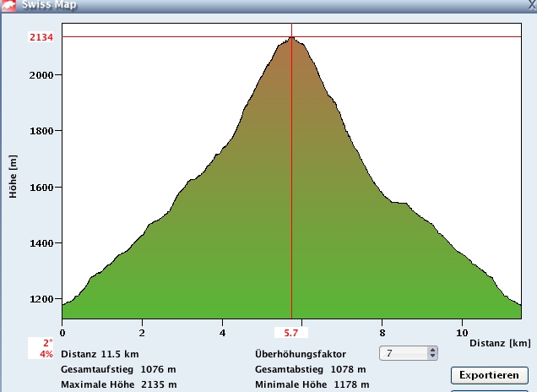
Task: Click the red 5.7 distance marker label
Action: click(291, 332)
